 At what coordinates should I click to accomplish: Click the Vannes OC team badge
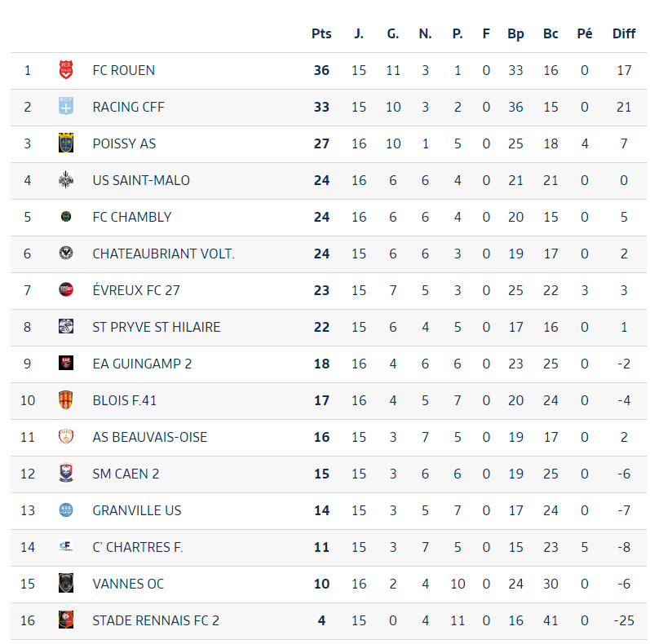tap(66, 584)
